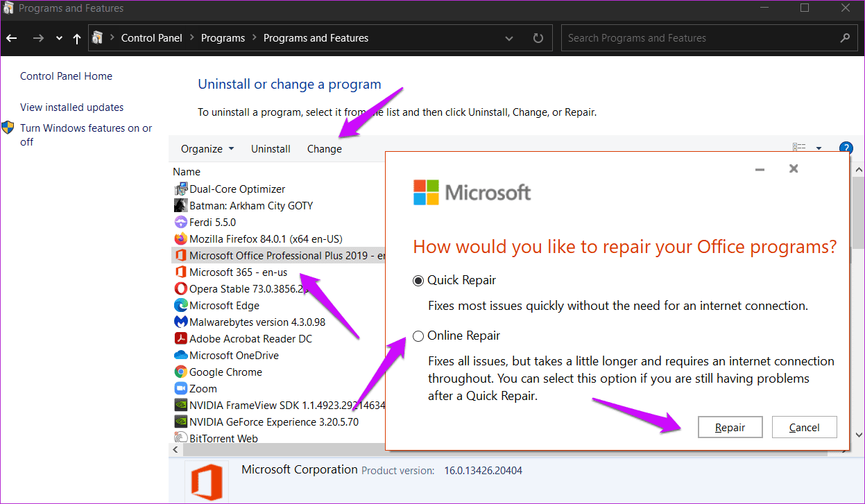Click the Microsoft 365 en-us icon
This screenshot has height=504, width=865.
click(x=180, y=272)
